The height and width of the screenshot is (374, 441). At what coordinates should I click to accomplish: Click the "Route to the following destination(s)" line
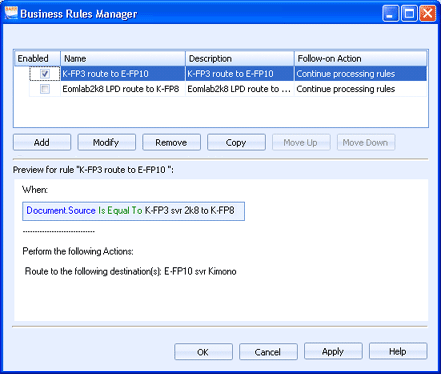coord(131,271)
